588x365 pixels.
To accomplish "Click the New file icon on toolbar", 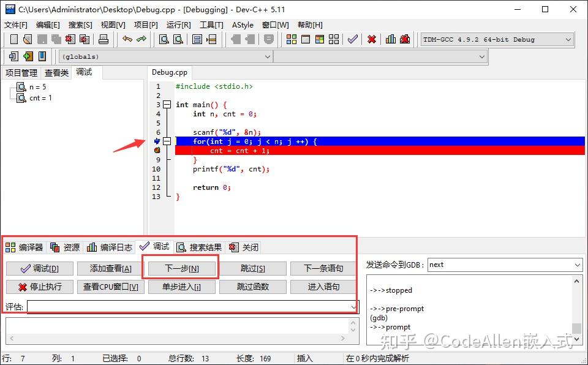I will [13, 39].
